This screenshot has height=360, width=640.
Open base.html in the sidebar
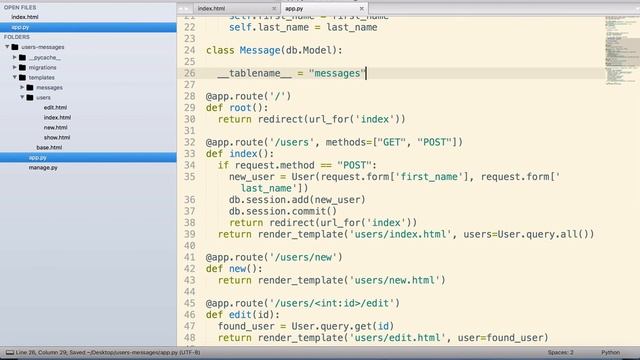(x=49, y=147)
